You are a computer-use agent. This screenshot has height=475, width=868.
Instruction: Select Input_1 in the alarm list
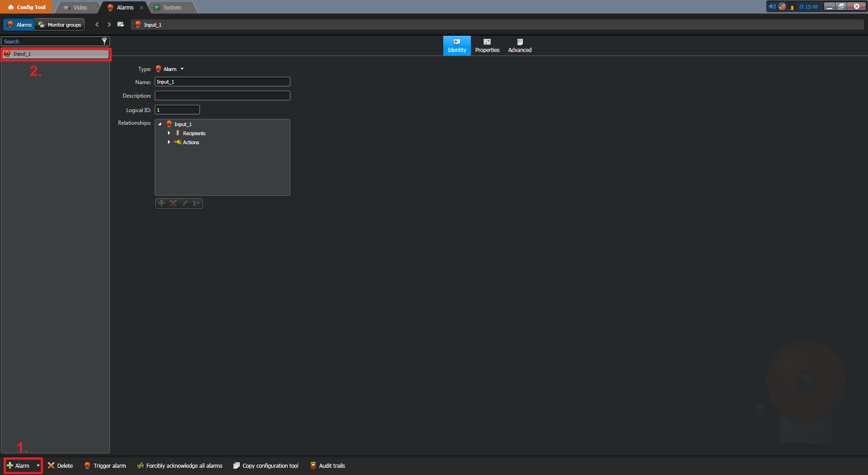click(x=55, y=54)
